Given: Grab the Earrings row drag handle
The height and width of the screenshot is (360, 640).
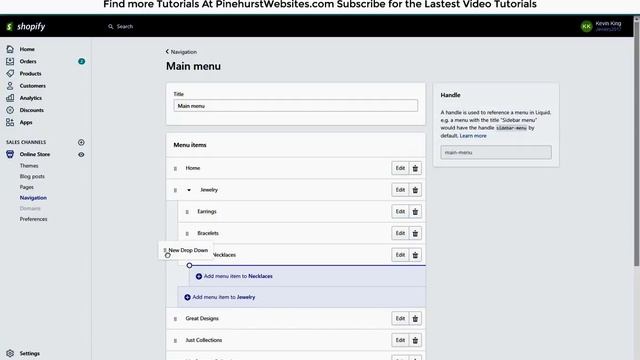Looking at the screenshot, I should click(x=187, y=212).
